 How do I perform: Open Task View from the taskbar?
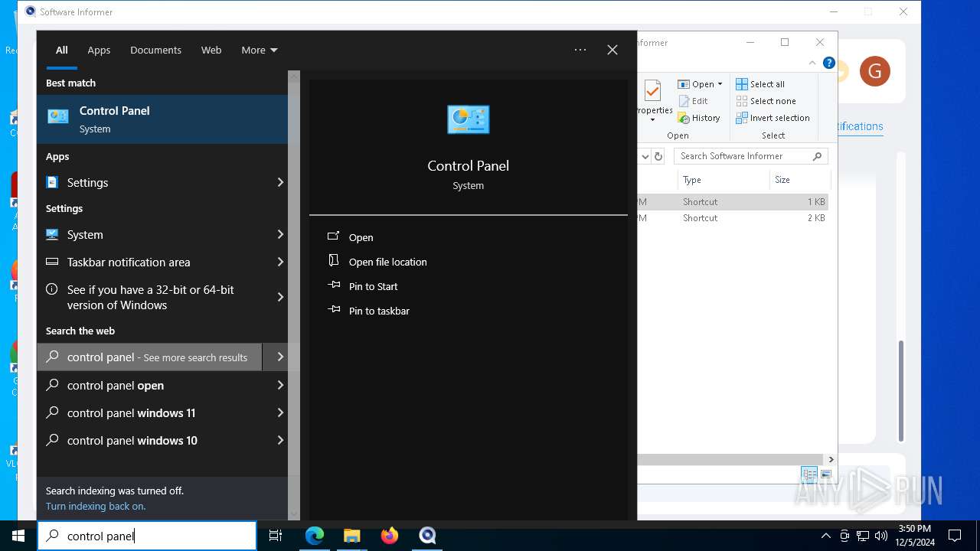click(x=276, y=536)
